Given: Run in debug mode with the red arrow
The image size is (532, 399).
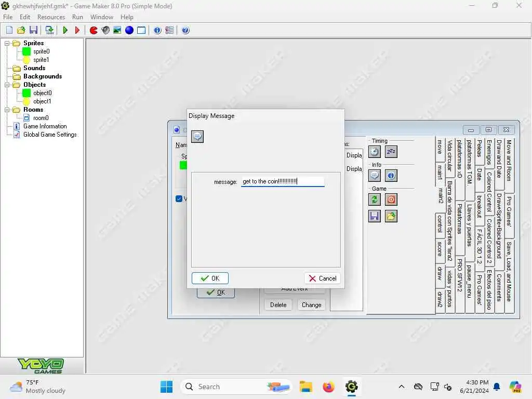Looking at the screenshot, I should tap(77, 30).
